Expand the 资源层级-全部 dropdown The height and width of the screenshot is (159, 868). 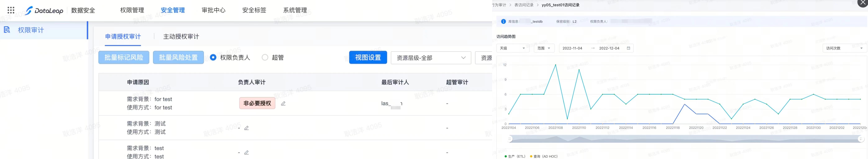431,58
